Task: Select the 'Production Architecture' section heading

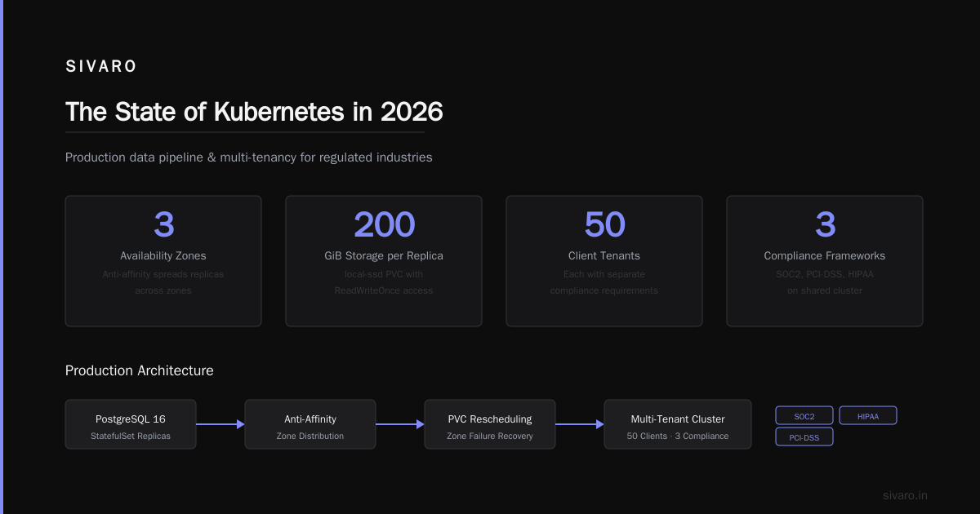Action: click(140, 370)
